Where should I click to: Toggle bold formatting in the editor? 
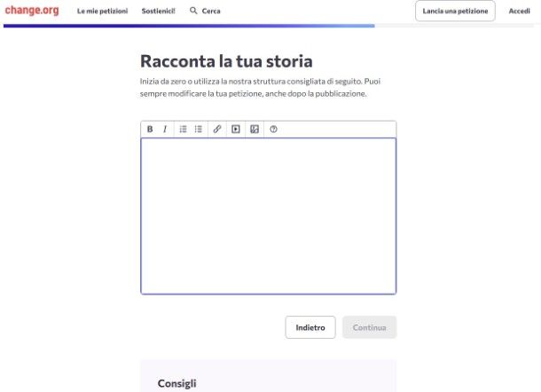[x=150, y=129]
